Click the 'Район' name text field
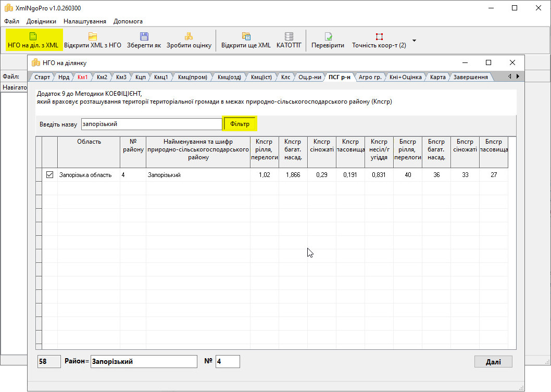Screen dimensions: 551x392 (x=144, y=361)
